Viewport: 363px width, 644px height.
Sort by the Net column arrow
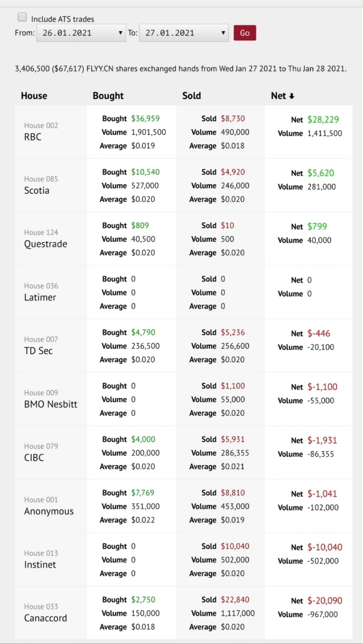click(x=291, y=96)
